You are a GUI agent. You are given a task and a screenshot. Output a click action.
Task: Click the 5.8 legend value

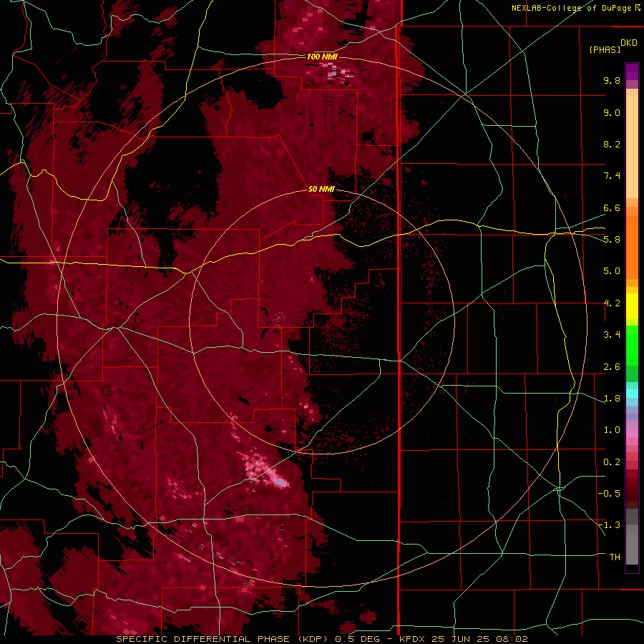click(612, 239)
